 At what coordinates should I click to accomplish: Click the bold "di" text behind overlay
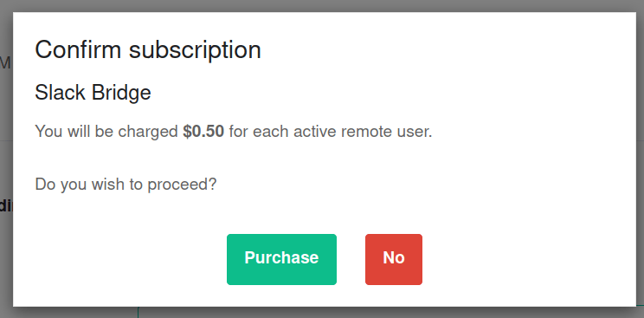[x=5, y=205]
